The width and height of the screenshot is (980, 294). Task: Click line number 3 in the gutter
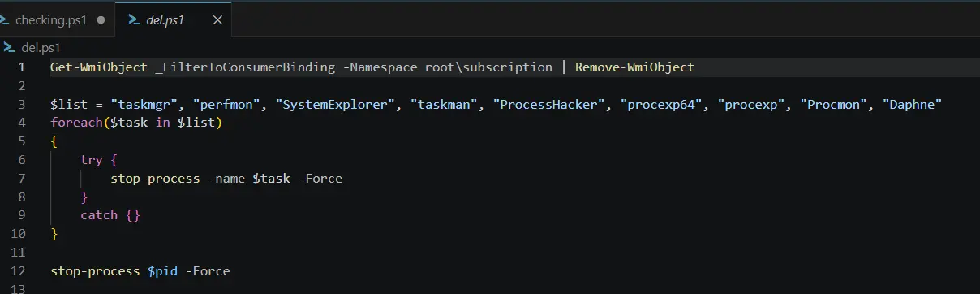[x=22, y=104]
